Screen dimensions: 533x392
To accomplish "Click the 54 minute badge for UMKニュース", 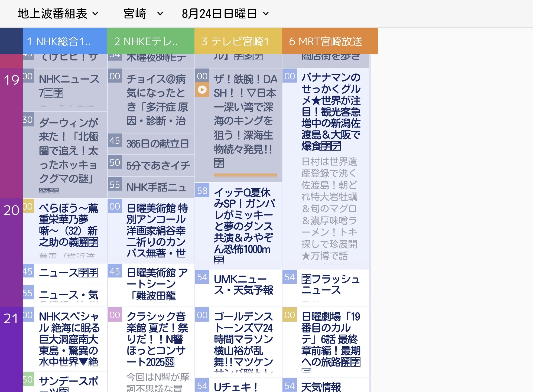I will tap(202, 277).
